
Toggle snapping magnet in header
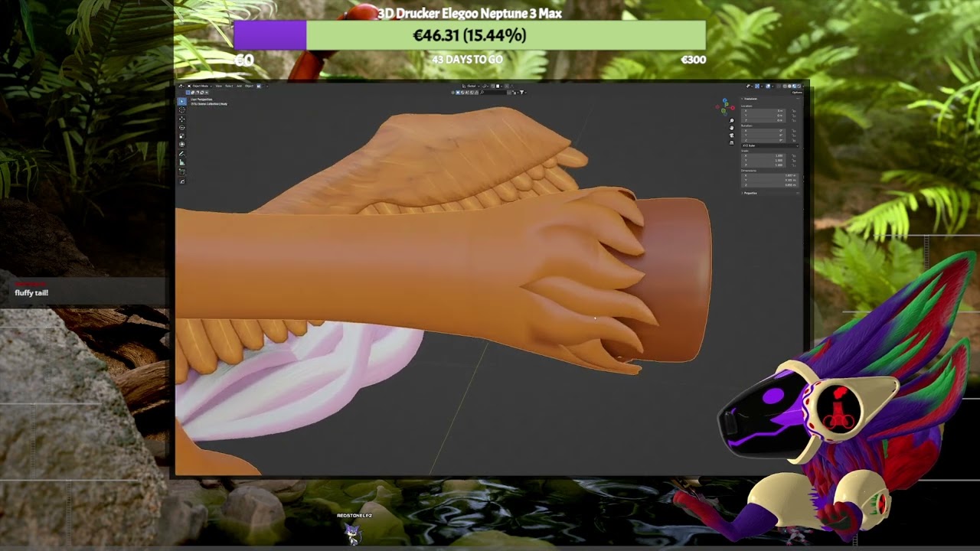(x=492, y=86)
